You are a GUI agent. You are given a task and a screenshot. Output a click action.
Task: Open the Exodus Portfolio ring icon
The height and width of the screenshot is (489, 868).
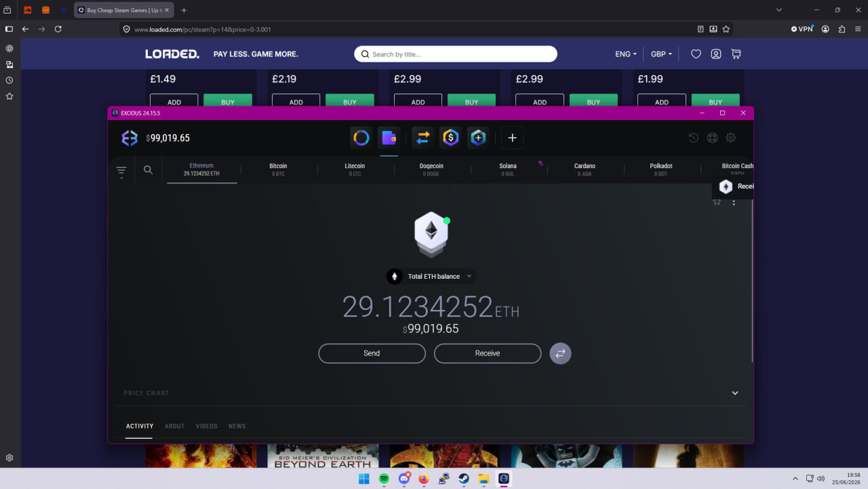[361, 138]
